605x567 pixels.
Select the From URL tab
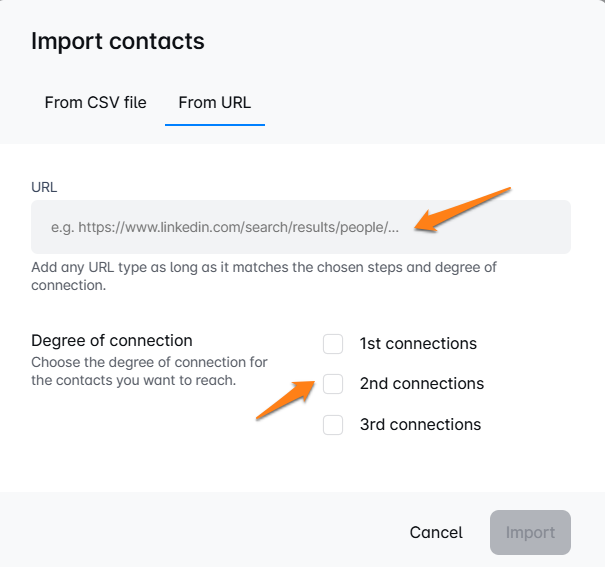tap(214, 102)
